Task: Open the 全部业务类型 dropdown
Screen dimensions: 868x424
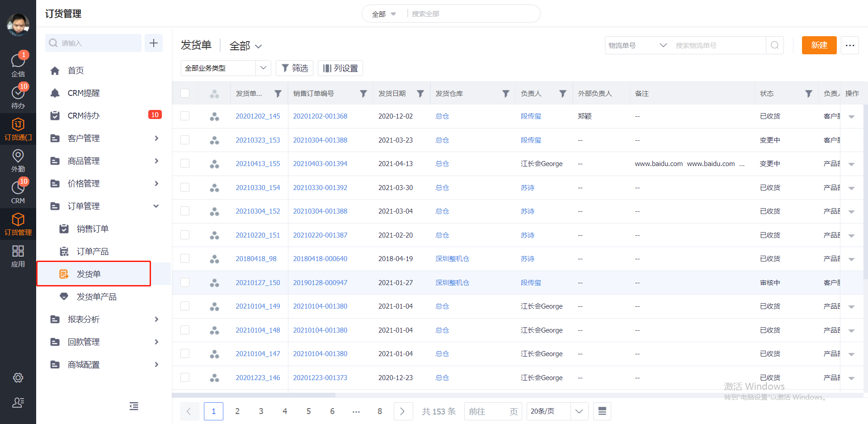Action: point(226,68)
